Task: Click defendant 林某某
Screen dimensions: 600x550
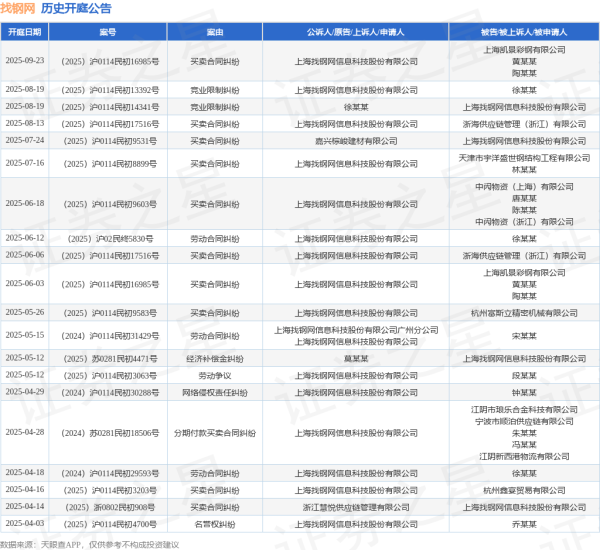Action: (524, 170)
